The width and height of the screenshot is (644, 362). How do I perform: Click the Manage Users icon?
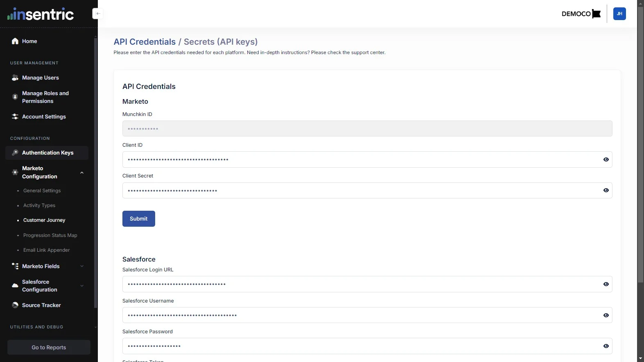pyautogui.click(x=15, y=78)
